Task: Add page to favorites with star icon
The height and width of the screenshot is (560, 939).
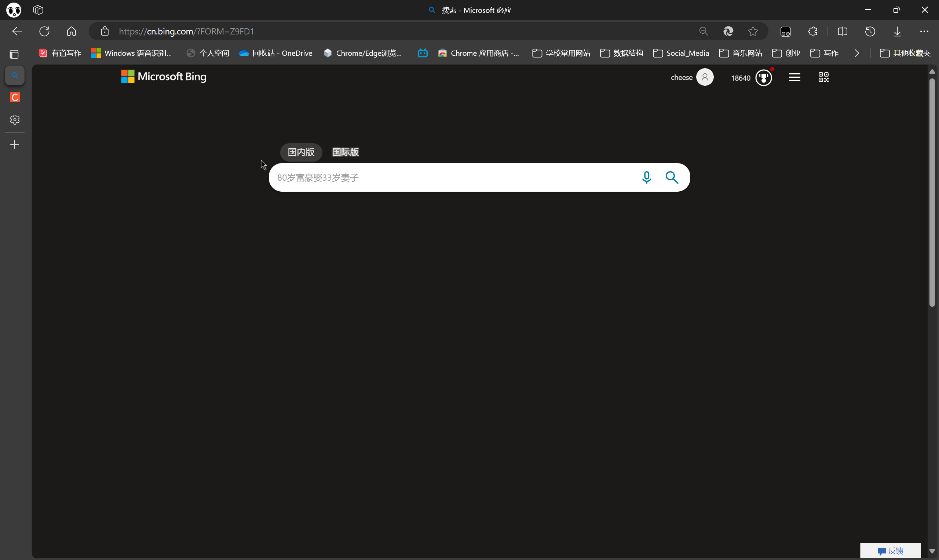Action: pyautogui.click(x=753, y=31)
